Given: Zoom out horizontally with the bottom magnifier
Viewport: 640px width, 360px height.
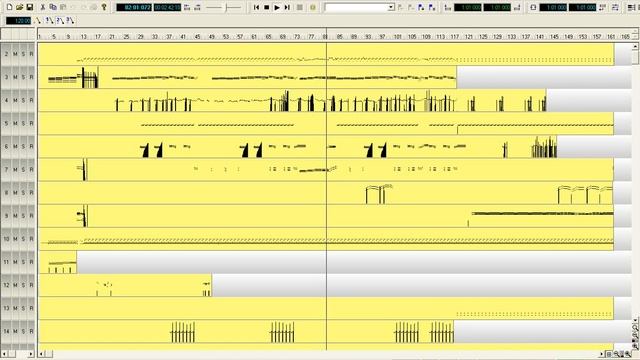Looking at the screenshot, I should (616, 354).
